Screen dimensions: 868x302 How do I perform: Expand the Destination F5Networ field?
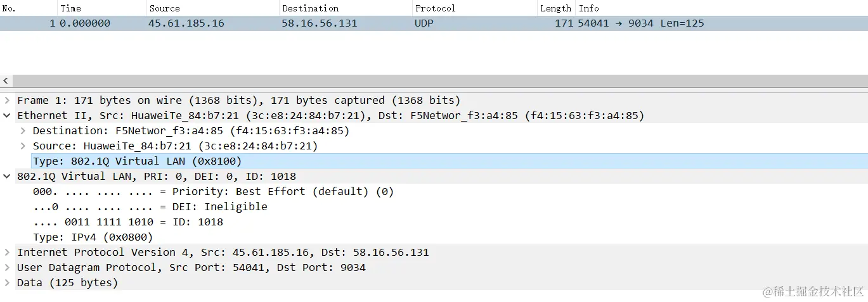coord(23,131)
